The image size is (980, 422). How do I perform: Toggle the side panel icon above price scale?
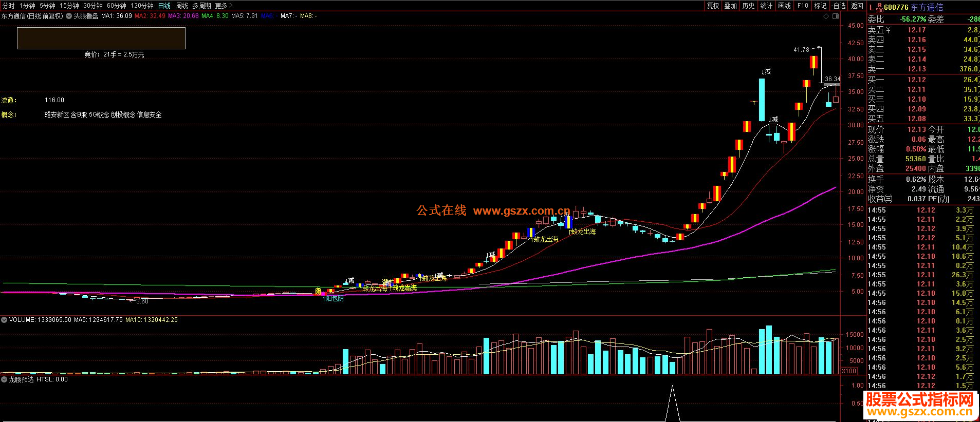835,16
